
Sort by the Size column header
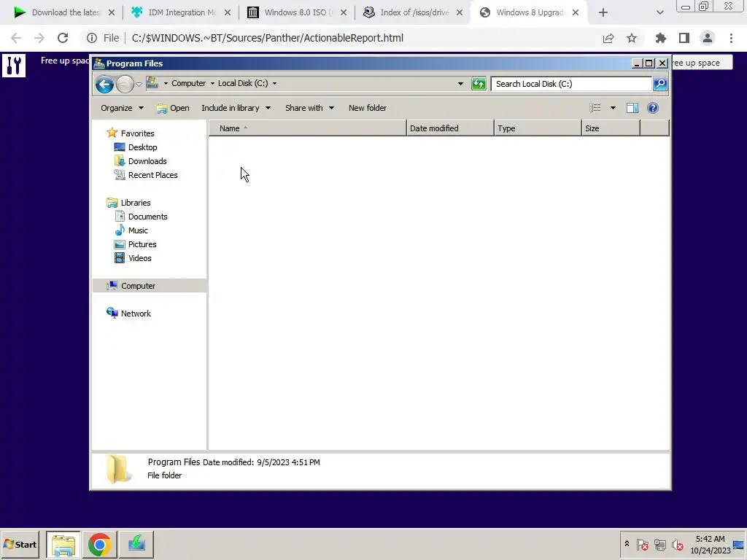click(x=611, y=128)
